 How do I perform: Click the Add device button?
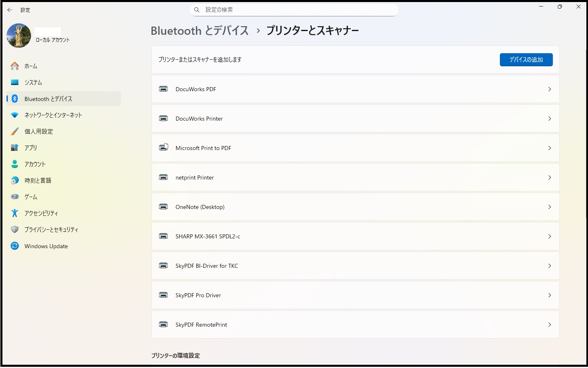[526, 60]
